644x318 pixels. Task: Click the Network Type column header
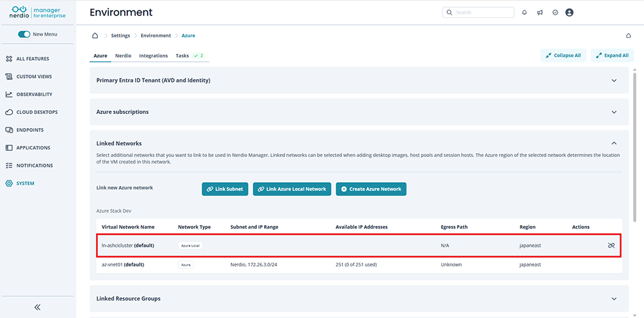pos(194,227)
